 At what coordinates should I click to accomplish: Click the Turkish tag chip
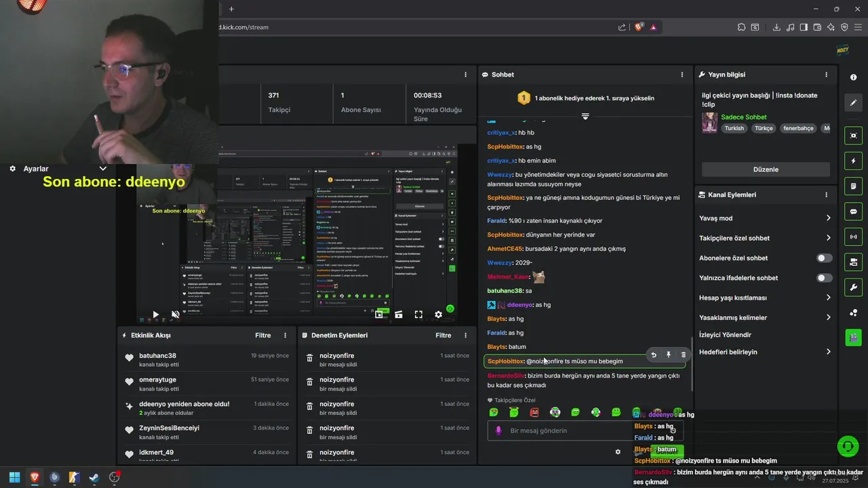pos(734,128)
